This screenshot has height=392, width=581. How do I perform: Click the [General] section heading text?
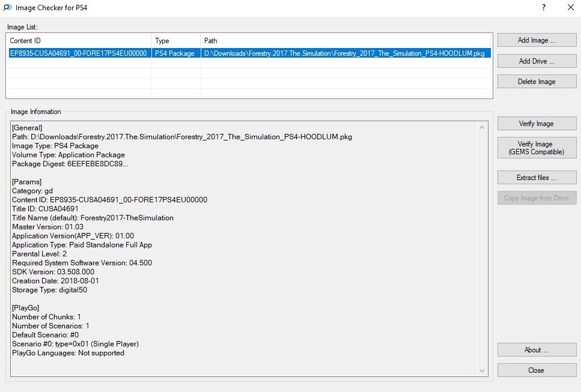pos(27,128)
